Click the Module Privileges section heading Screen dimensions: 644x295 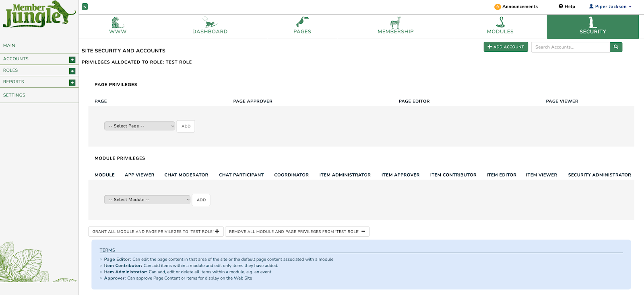pos(120,158)
